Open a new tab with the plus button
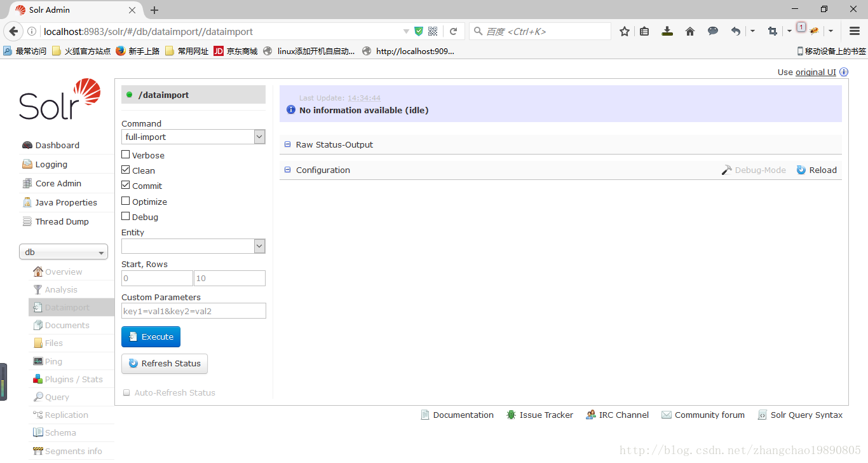Image resolution: width=868 pixels, height=463 pixels. [154, 10]
